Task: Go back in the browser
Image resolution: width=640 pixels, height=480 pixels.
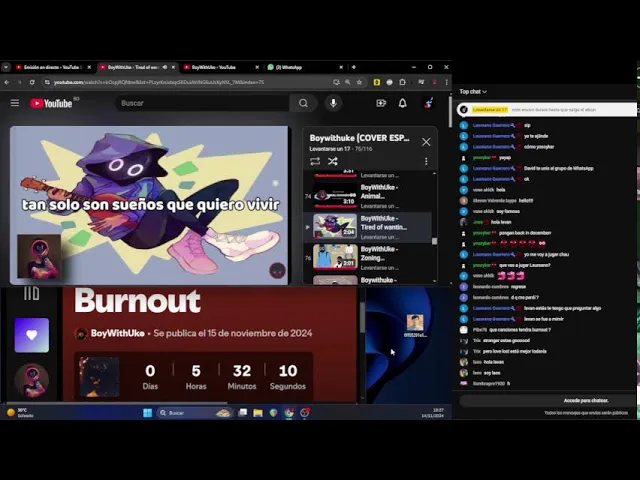Action: point(7,82)
